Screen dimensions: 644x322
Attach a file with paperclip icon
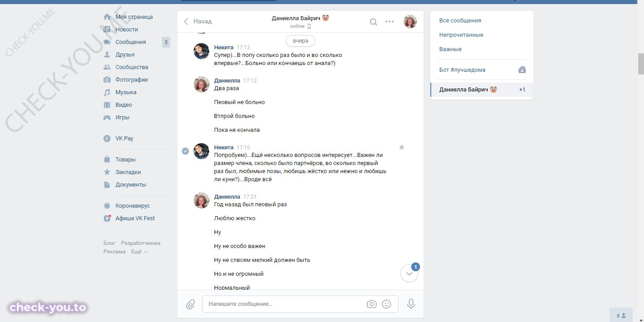pyautogui.click(x=191, y=304)
